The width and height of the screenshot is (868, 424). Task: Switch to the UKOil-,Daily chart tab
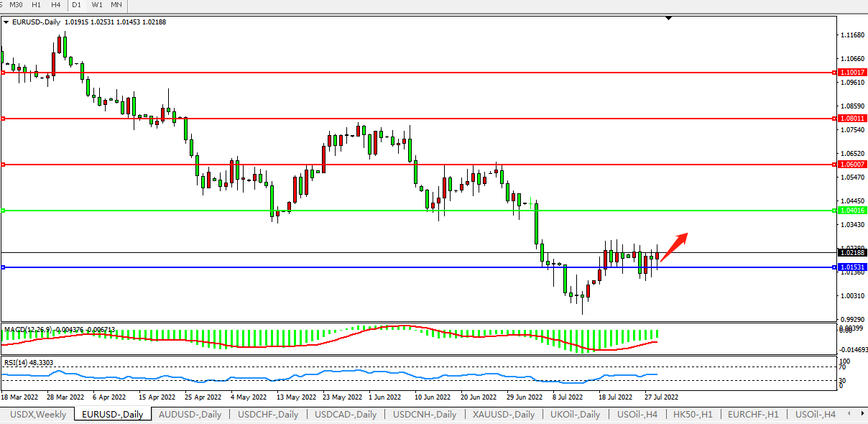[576, 415]
